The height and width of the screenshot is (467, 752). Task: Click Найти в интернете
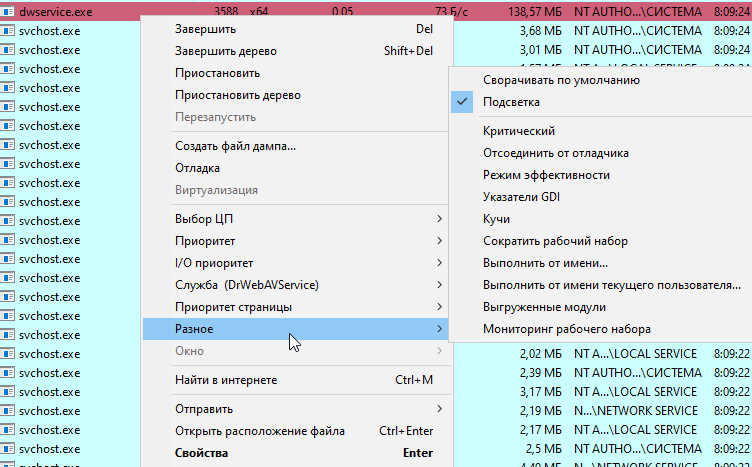(x=226, y=380)
